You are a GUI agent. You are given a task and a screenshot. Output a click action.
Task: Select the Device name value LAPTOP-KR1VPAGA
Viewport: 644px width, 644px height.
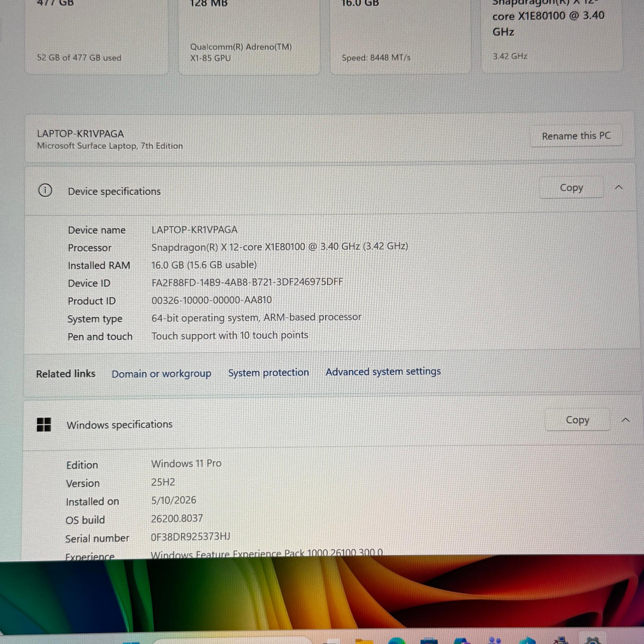195,230
